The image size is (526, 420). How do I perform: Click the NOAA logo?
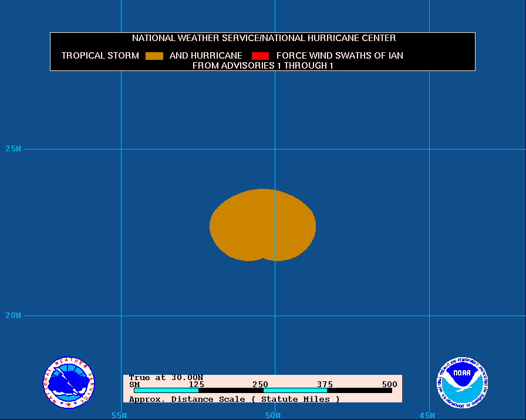click(462, 382)
